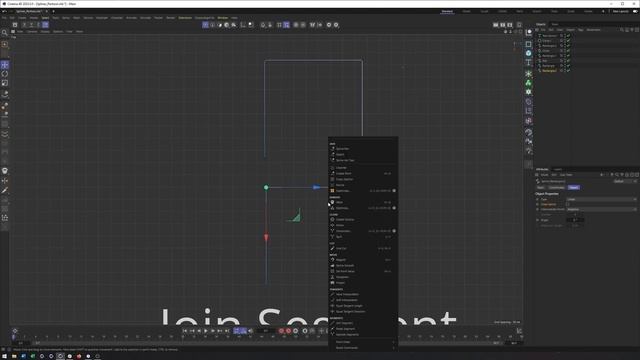Select the highlighted Rectangle object in Object Manager
Viewport: 640px width, 360px height.
point(549,71)
